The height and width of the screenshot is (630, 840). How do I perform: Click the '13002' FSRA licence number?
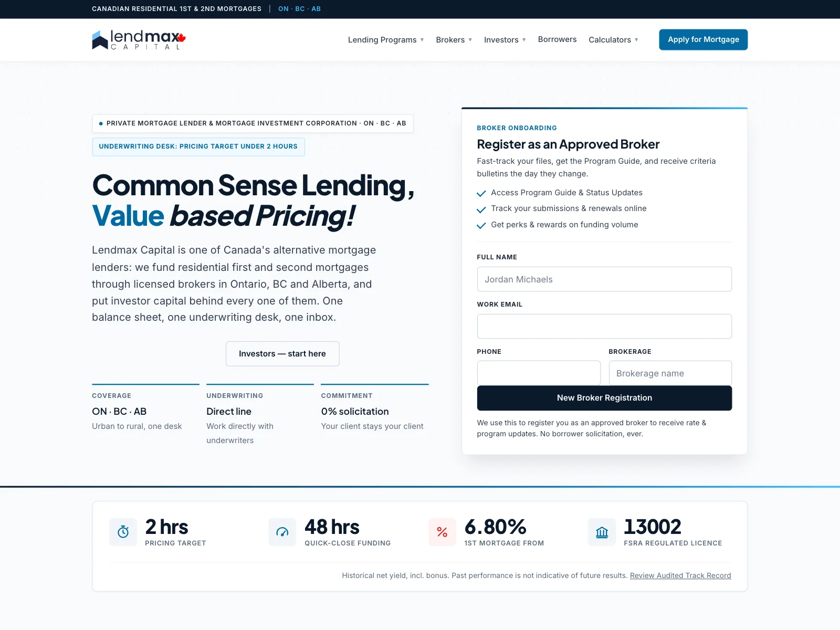(653, 527)
